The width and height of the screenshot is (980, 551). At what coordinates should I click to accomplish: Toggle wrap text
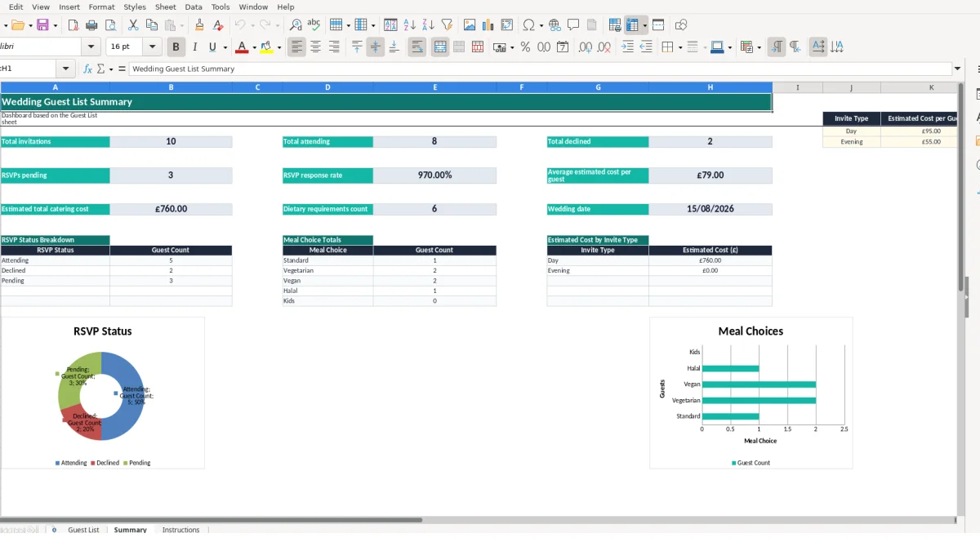(417, 47)
